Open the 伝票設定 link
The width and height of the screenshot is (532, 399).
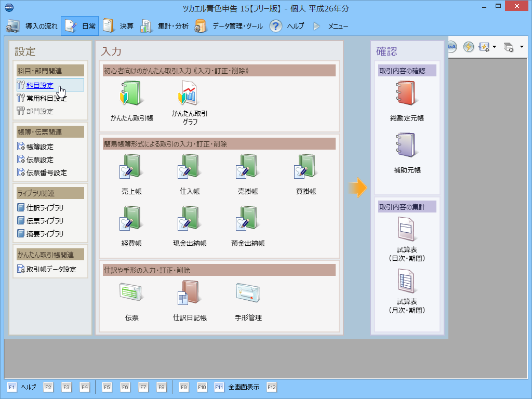(39, 159)
